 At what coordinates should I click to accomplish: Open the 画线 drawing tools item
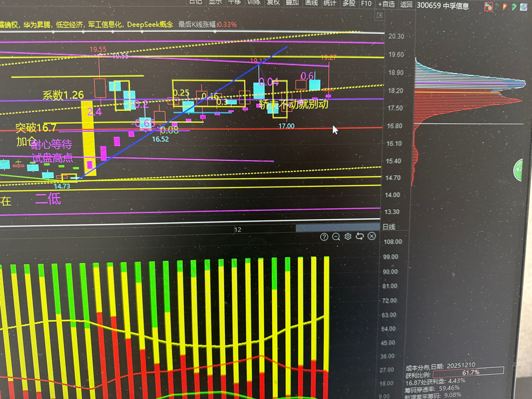coord(312,3)
